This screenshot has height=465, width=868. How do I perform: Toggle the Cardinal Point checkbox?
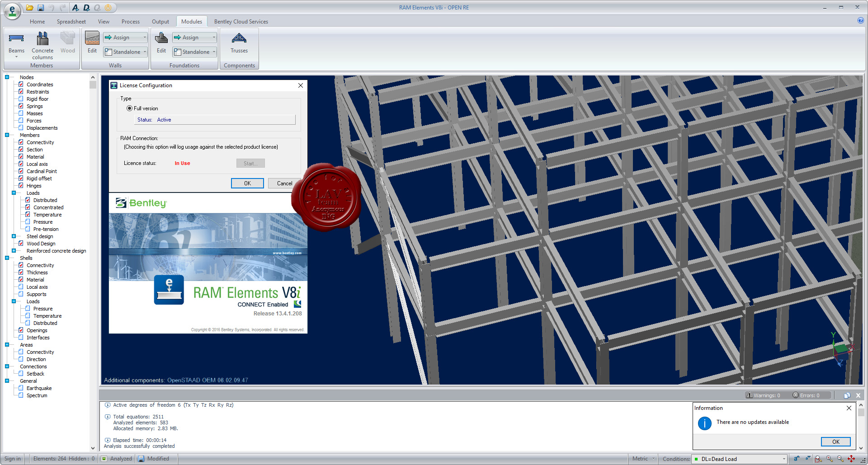pos(21,171)
